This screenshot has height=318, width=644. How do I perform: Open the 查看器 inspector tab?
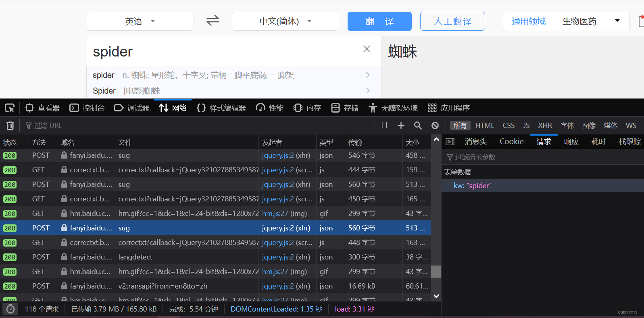(42, 108)
